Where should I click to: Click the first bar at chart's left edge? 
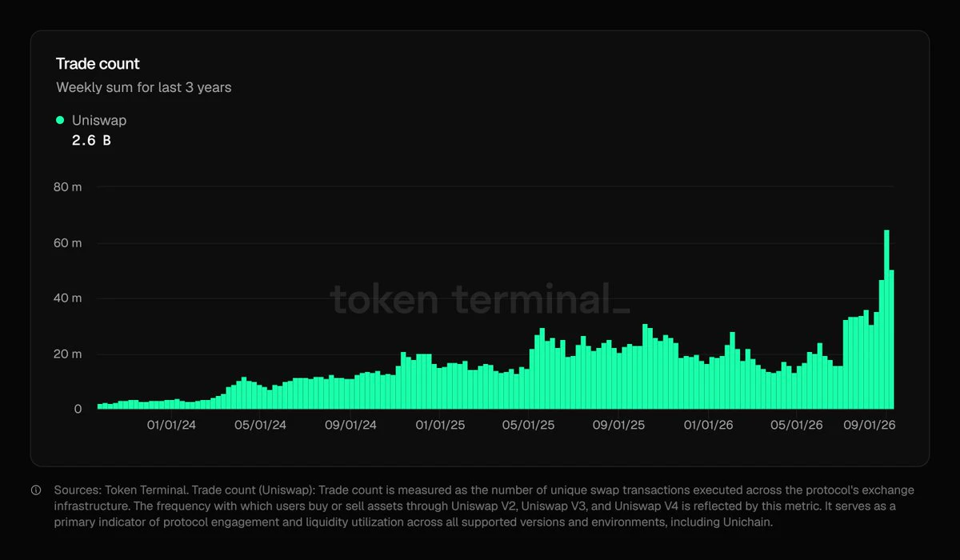click(x=100, y=406)
